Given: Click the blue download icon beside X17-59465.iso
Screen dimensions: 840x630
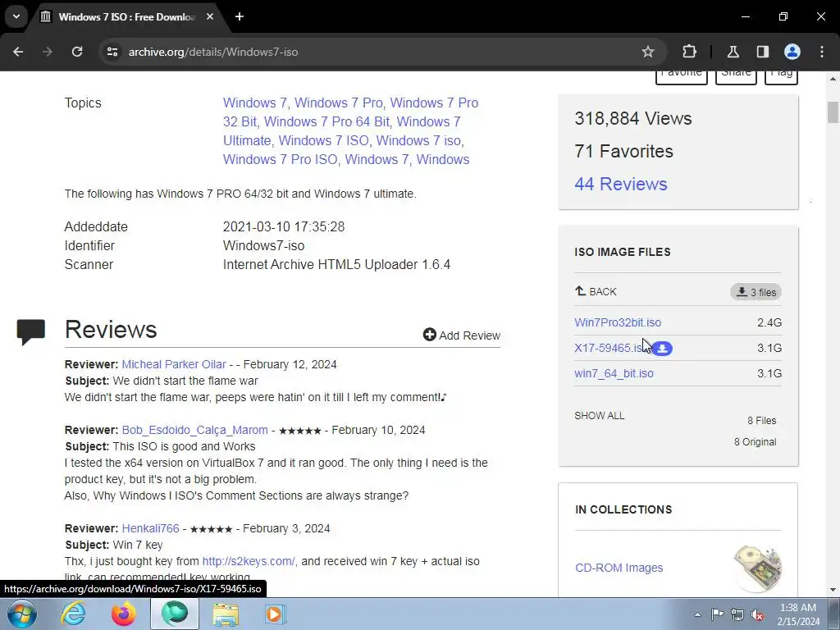Looking at the screenshot, I should click(662, 349).
